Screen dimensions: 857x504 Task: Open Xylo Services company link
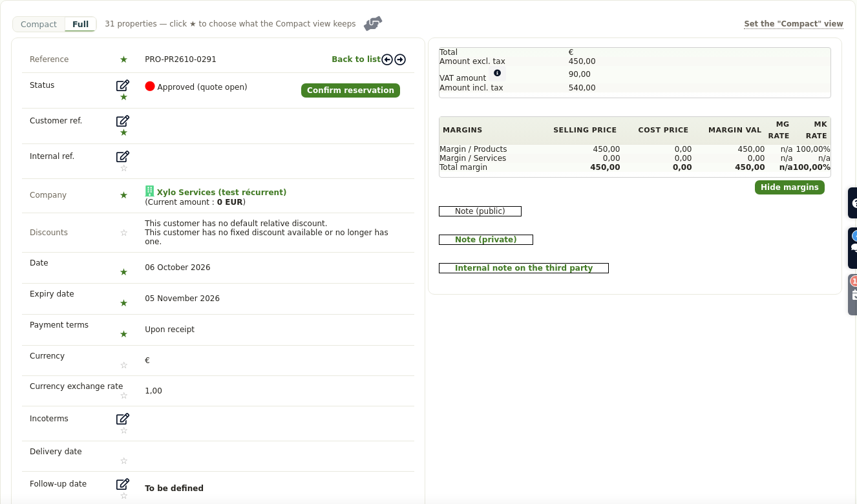pos(222,193)
